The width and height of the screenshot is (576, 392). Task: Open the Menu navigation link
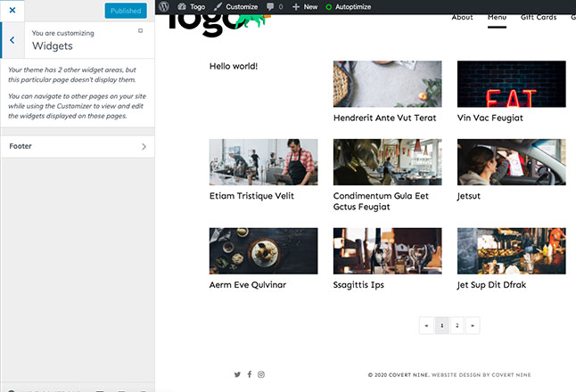497,17
